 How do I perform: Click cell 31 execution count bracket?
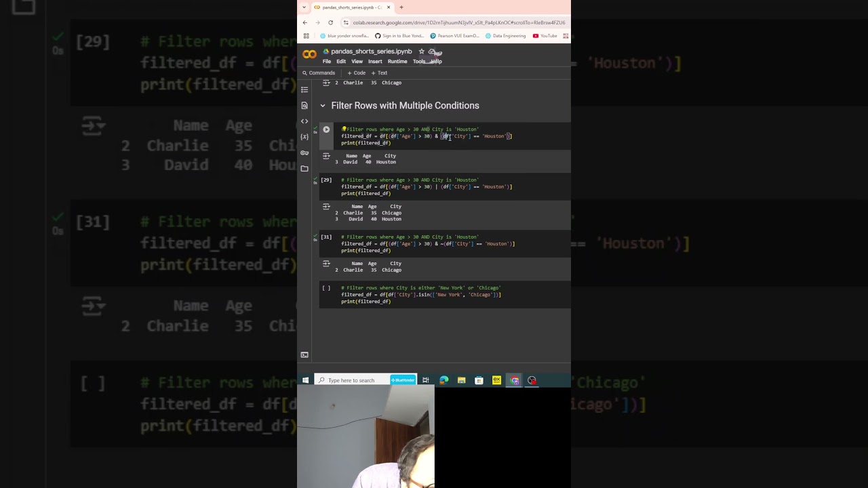[326, 237]
